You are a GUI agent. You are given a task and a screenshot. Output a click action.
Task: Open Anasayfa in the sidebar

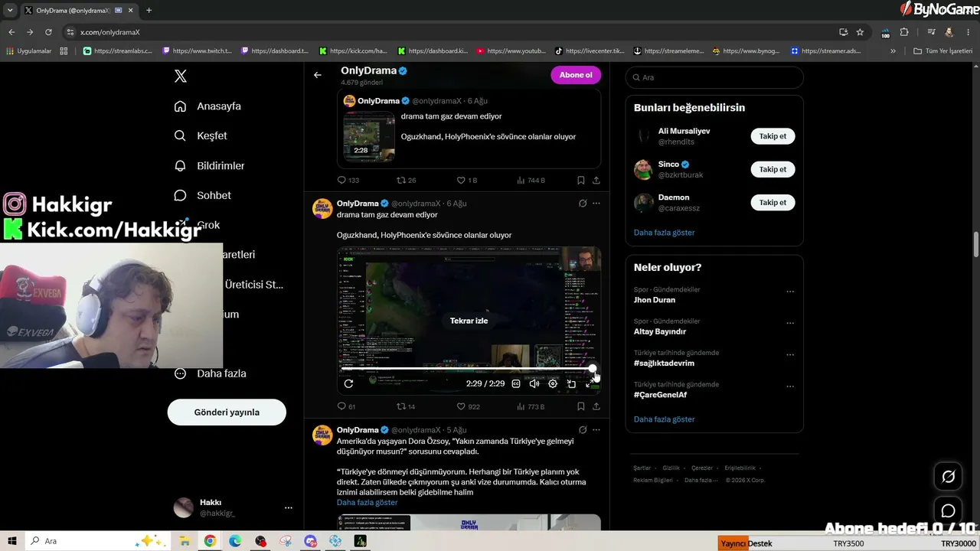click(207, 106)
